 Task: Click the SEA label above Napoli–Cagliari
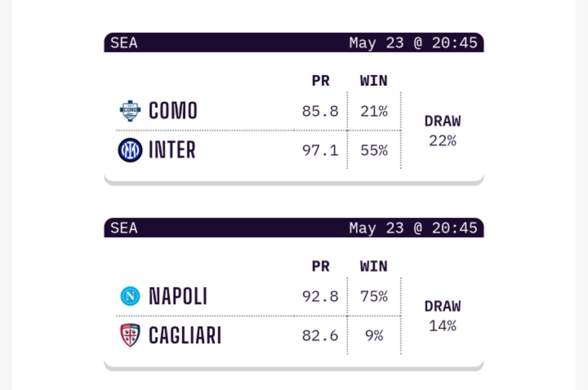124,228
